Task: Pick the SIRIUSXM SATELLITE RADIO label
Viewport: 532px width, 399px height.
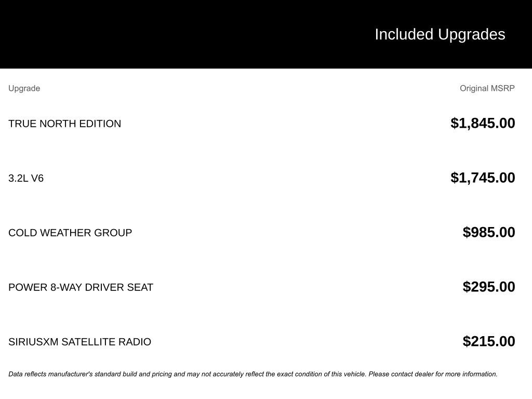Action: click(79, 342)
